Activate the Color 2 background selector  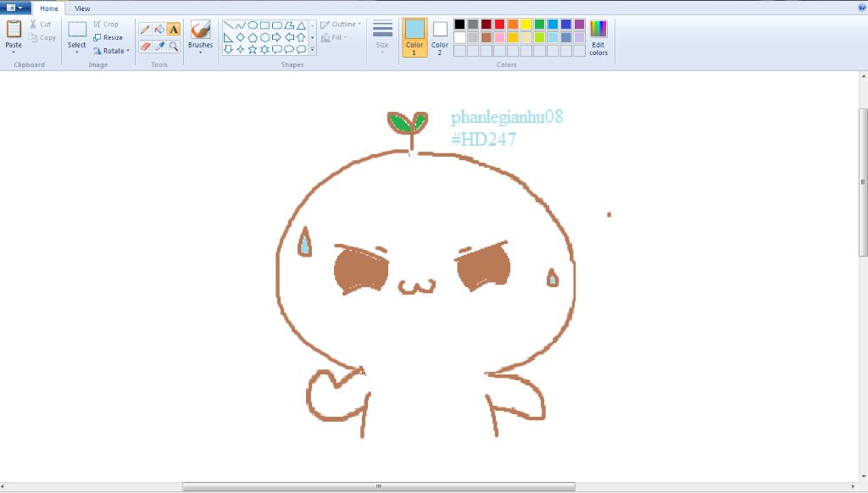click(x=440, y=37)
